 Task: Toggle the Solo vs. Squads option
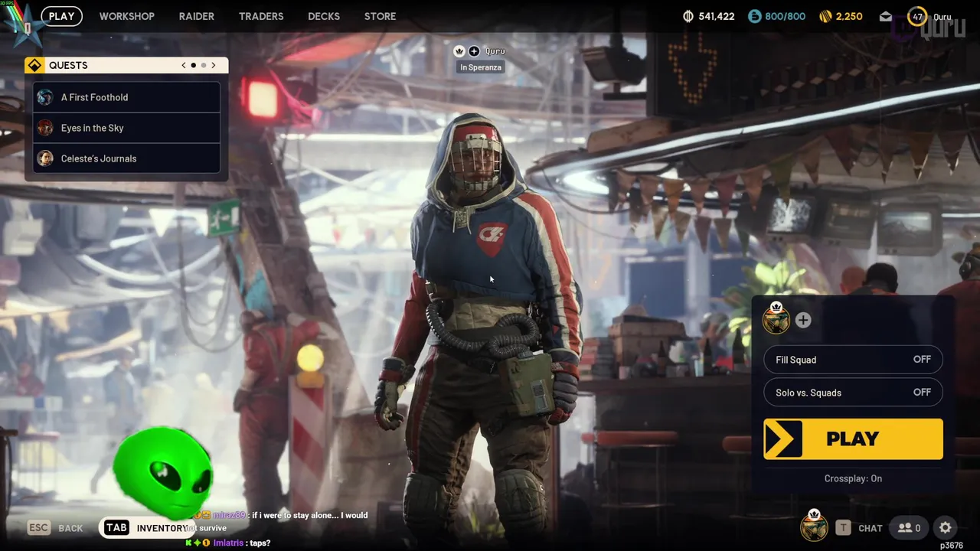pyautogui.click(x=853, y=393)
